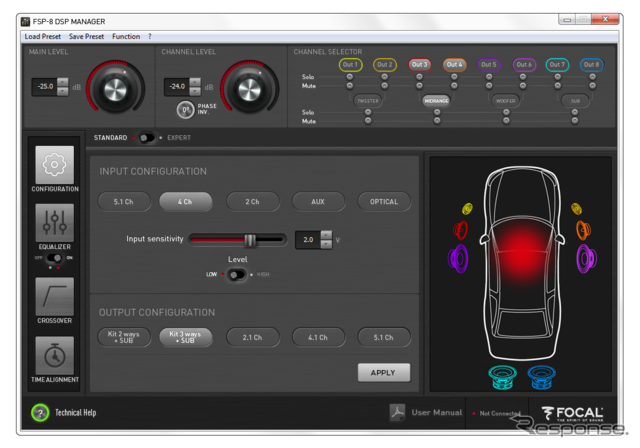
Task: Increase the Channel Level with up arrow
Action: (195, 82)
